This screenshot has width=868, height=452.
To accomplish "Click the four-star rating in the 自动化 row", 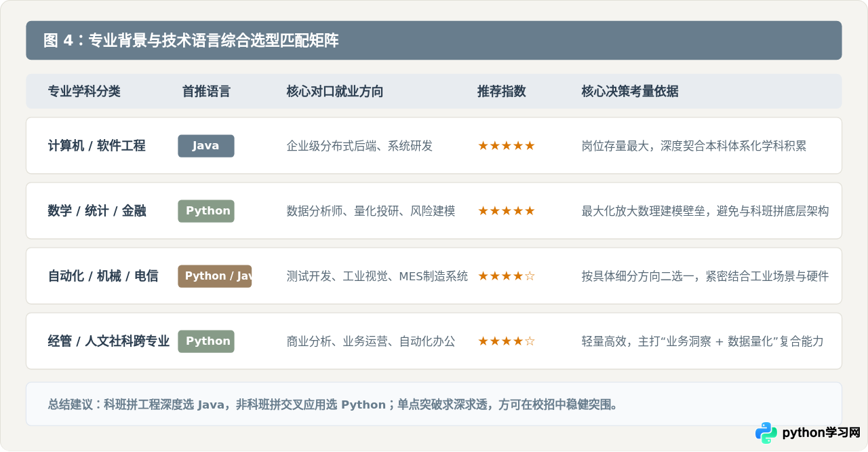I will pos(507,276).
